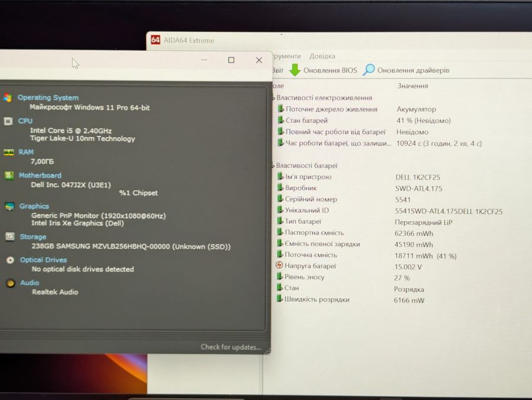
Task: Select the Серійний номер row
Action: 343,199
